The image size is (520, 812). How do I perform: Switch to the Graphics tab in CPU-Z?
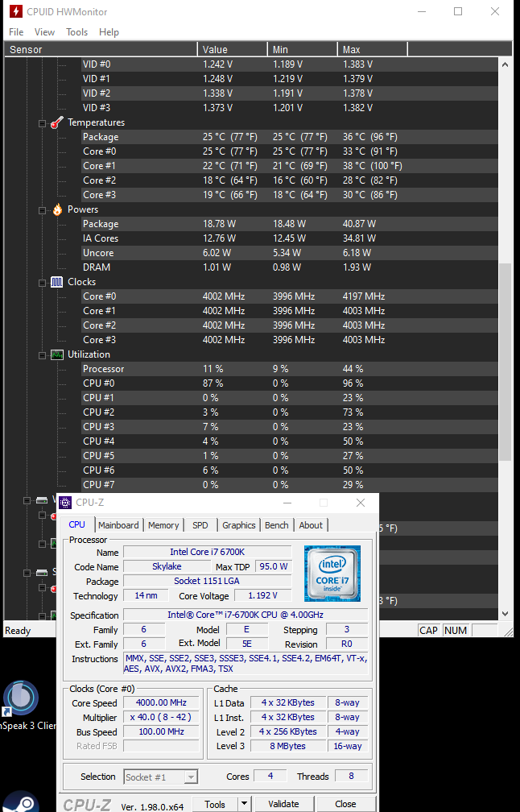pyautogui.click(x=238, y=525)
